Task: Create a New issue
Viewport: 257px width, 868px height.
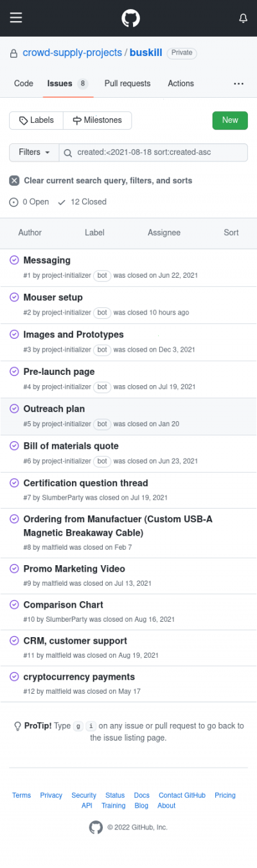Action: click(230, 120)
